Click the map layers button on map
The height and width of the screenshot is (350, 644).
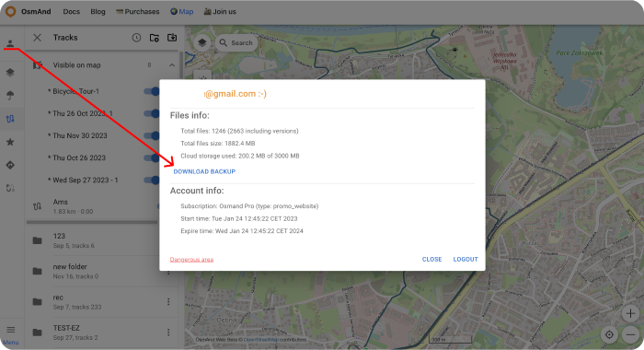coord(202,42)
